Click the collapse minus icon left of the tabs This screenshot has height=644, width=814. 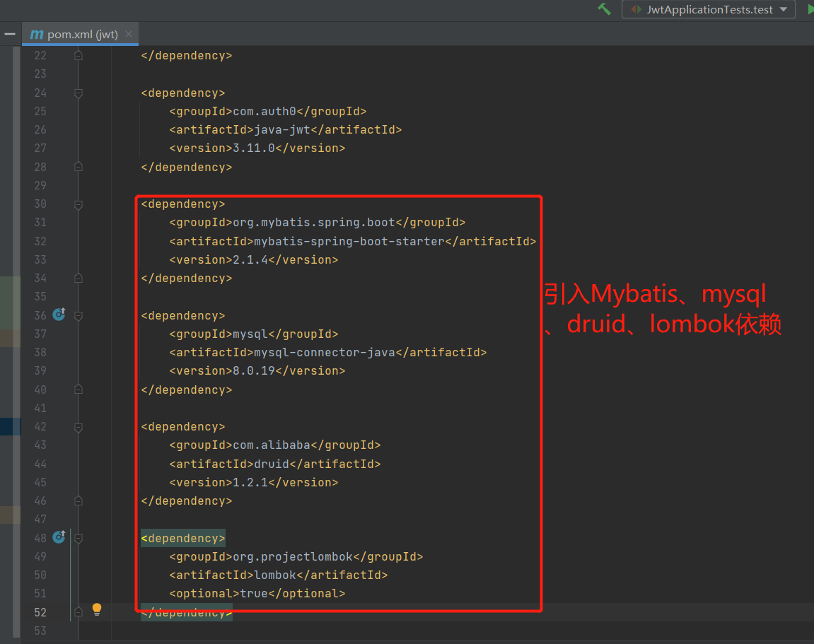9,34
